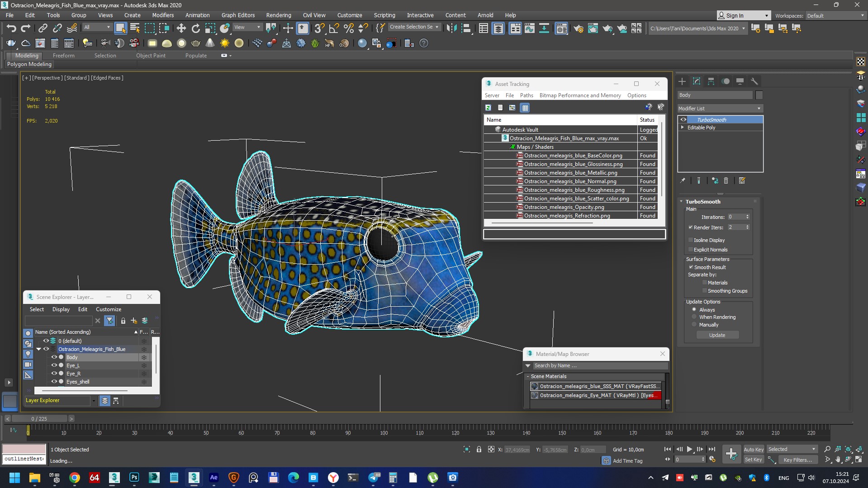Open the Graph Editors menu
Image resolution: width=868 pixels, height=488 pixels.
[238, 15]
